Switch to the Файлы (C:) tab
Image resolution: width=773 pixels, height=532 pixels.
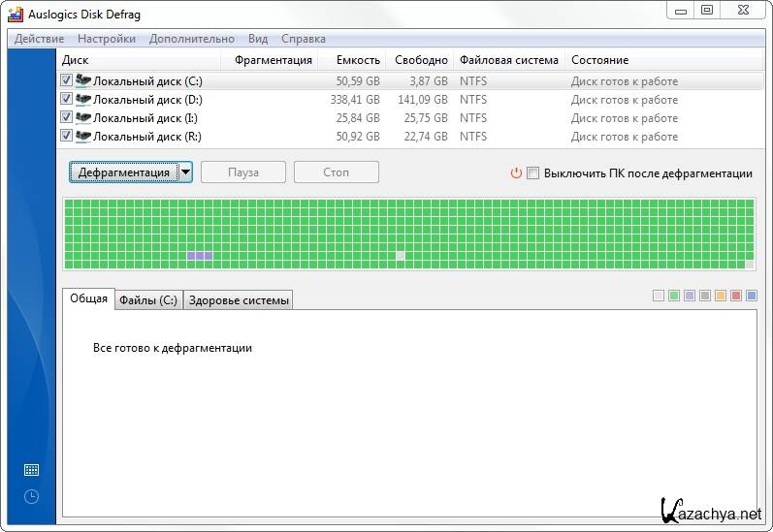point(147,300)
